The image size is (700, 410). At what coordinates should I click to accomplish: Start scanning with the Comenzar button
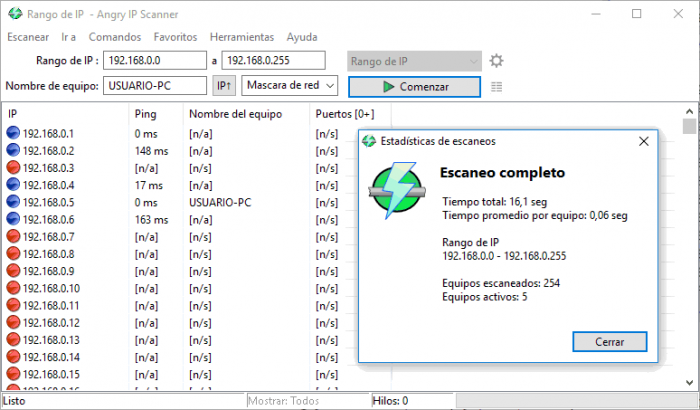(x=414, y=87)
